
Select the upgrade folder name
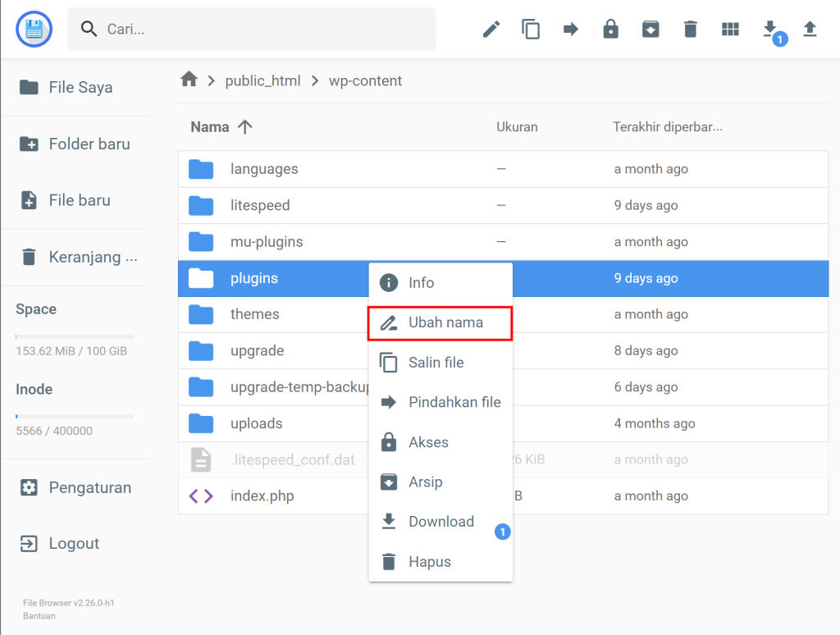(x=257, y=350)
